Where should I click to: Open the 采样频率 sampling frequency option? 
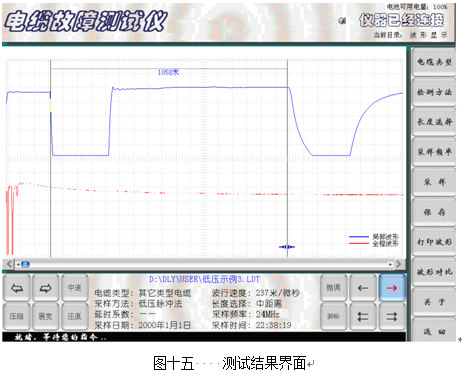coord(434,152)
